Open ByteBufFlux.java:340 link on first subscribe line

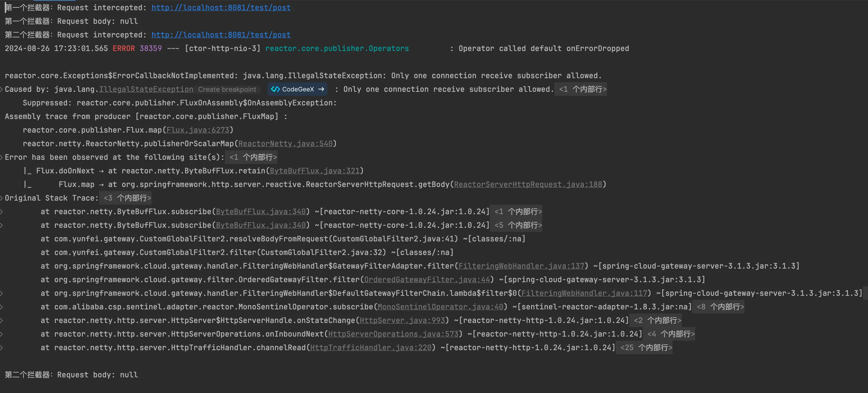click(261, 211)
